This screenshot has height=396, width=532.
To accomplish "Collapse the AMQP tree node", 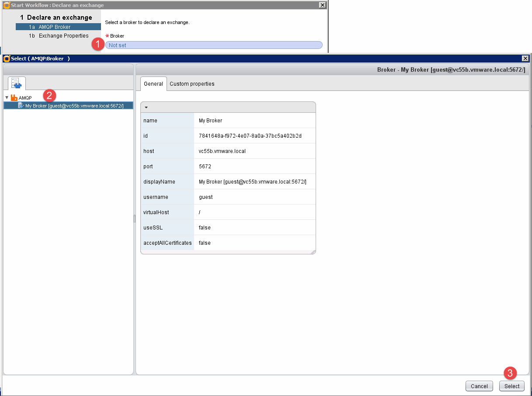I will (x=7, y=98).
